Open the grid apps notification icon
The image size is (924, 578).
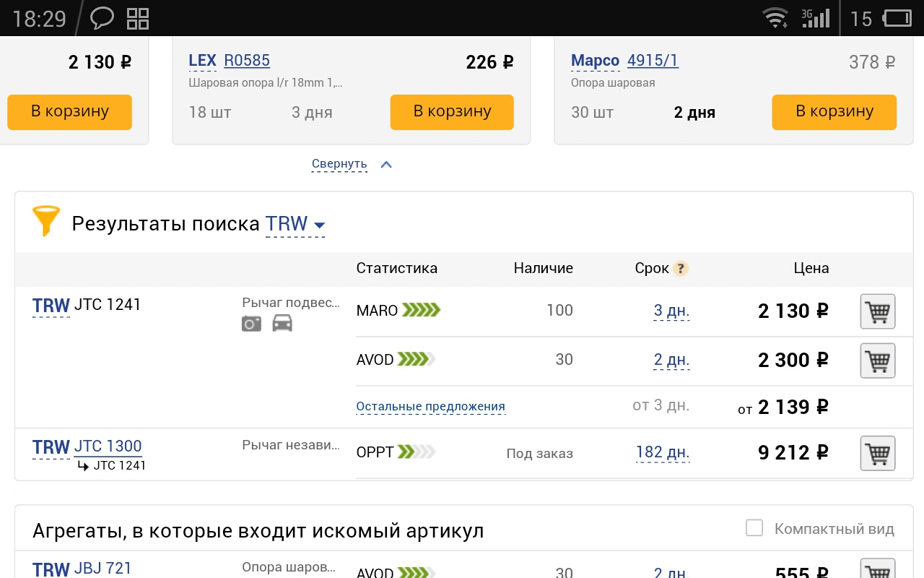click(x=138, y=18)
